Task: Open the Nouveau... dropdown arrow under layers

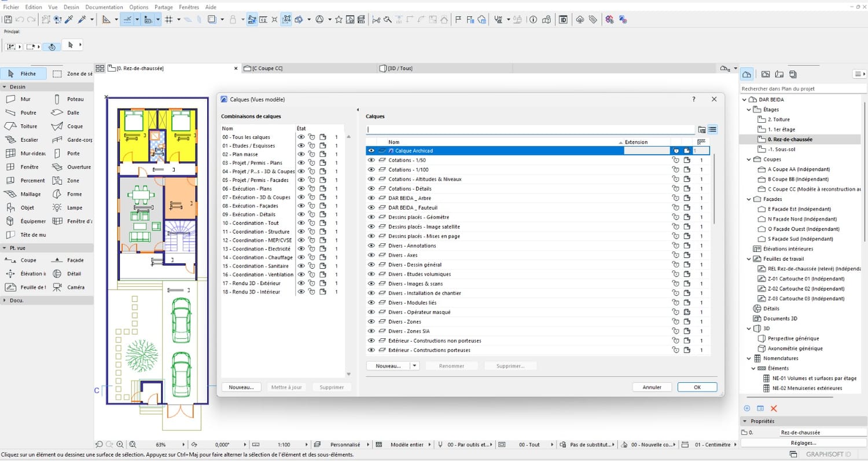Action: (x=415, y=366)
